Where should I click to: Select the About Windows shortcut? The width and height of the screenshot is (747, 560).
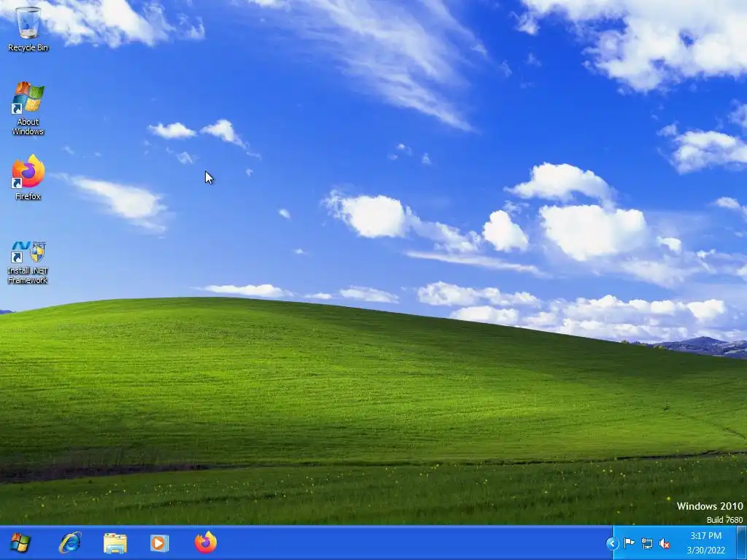tap(28, 109)
